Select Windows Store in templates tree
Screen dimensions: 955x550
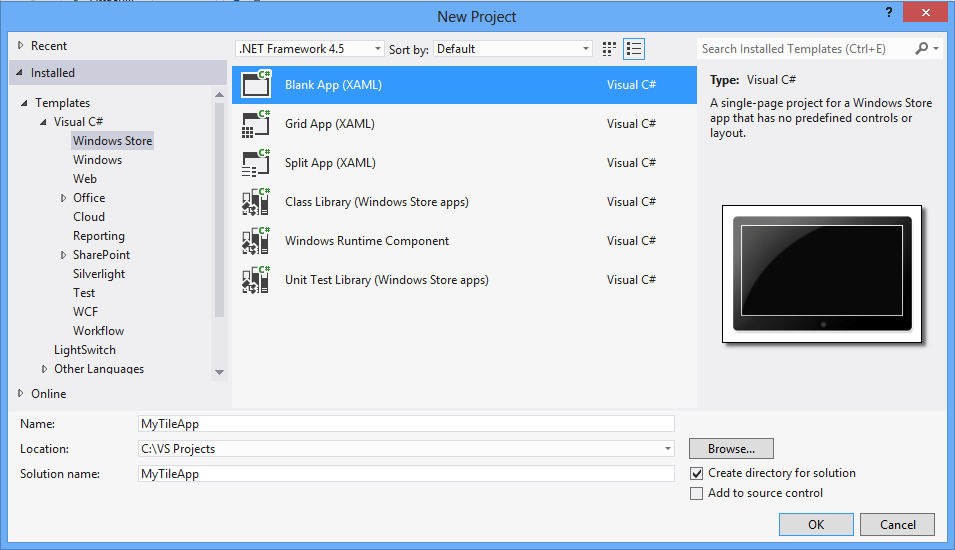(x=113, y=141)
